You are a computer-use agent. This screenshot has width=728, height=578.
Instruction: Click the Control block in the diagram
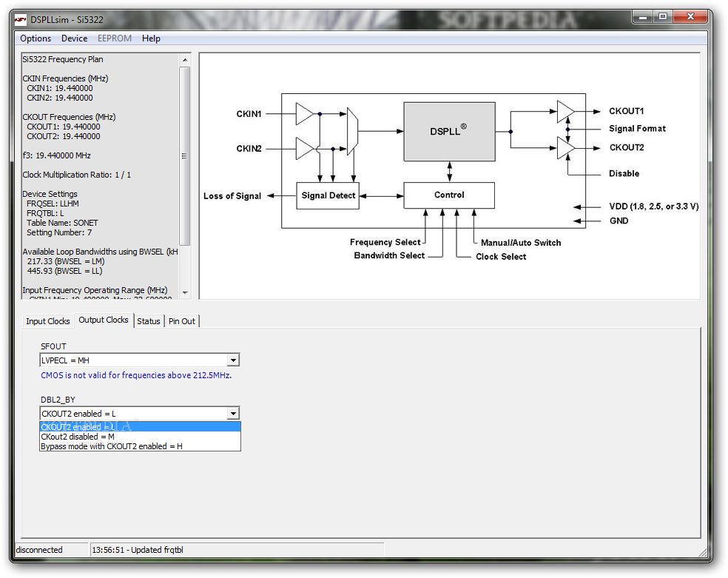click(x=449, y=195)
